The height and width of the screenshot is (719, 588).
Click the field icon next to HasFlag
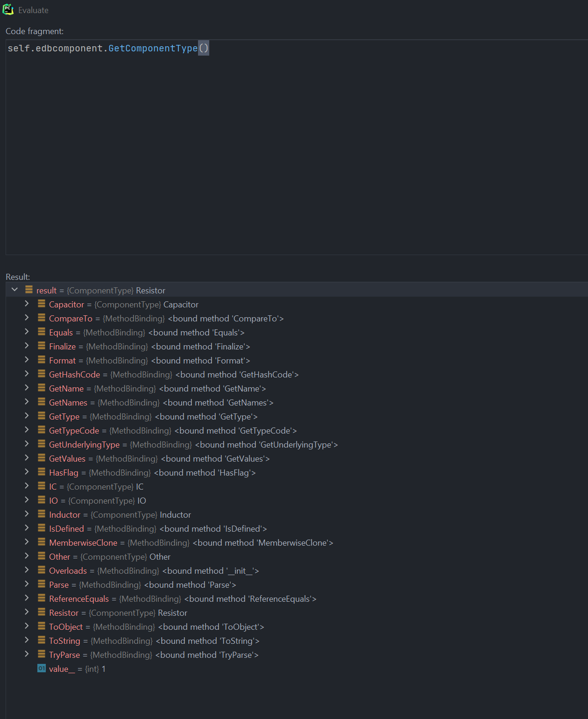(x=41, y=472)
